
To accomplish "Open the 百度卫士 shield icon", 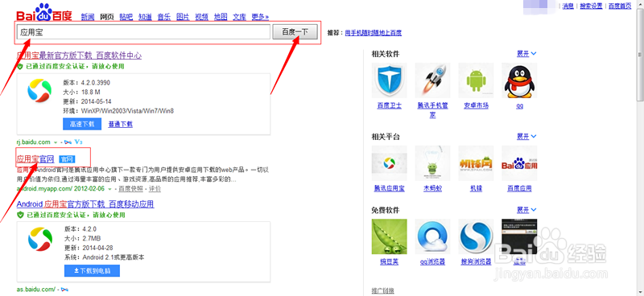I will pyautogui.click(x=390, y=80).
